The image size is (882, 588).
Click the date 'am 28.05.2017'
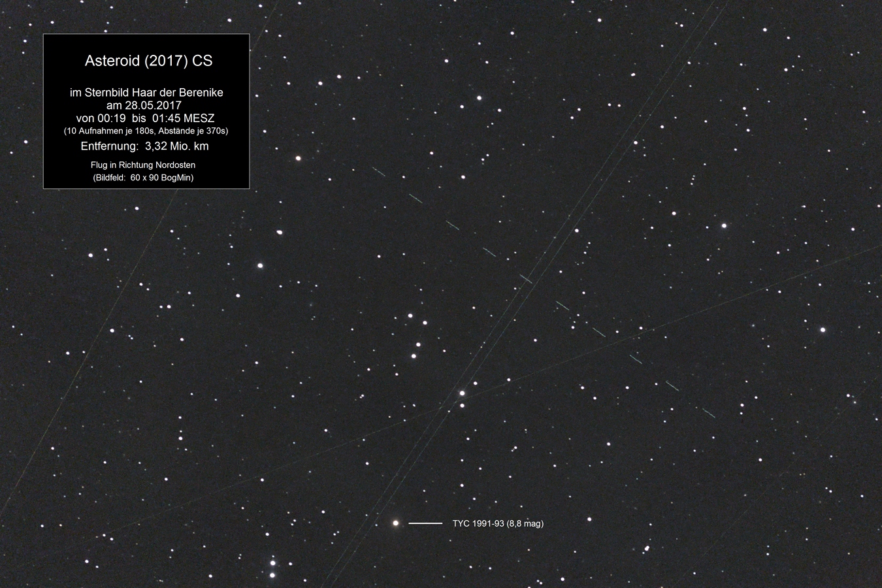pyautogui.click(x=144, y=105)
